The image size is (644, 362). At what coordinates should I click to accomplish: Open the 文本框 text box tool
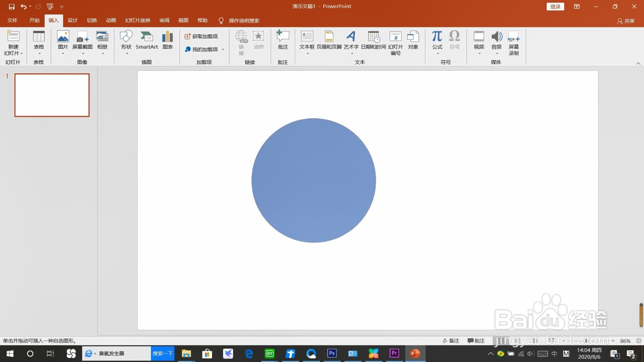pyautogui.click(x=307, y=43)
